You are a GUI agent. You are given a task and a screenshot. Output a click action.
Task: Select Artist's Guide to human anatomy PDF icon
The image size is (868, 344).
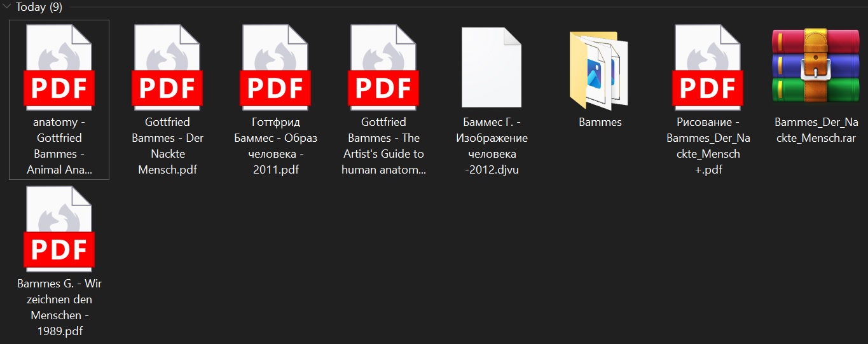(384, 67)
